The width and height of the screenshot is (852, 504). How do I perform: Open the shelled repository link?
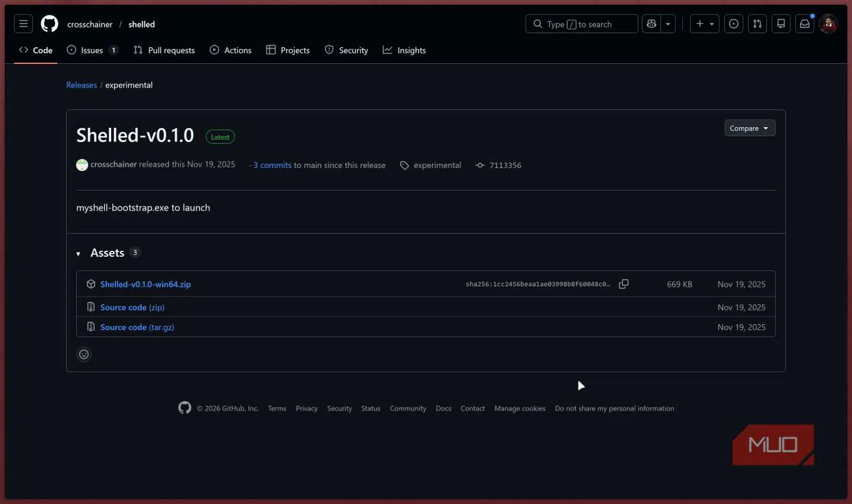[142, 24]
